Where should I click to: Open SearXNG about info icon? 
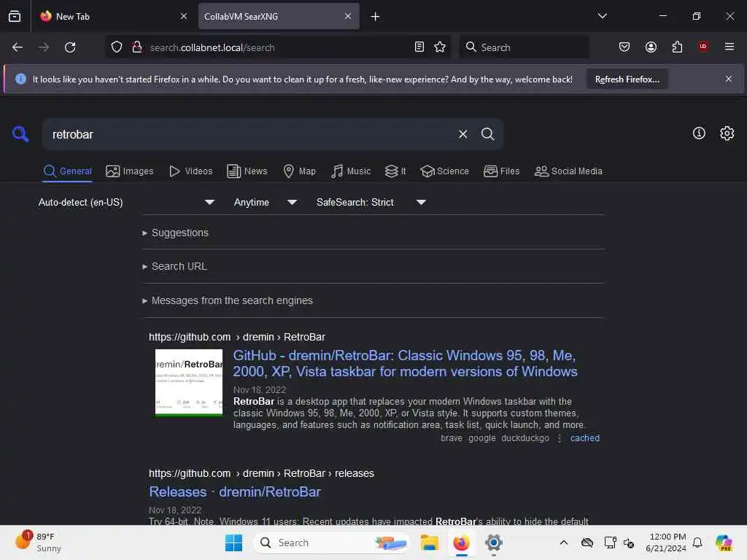[x=699, y=133]
